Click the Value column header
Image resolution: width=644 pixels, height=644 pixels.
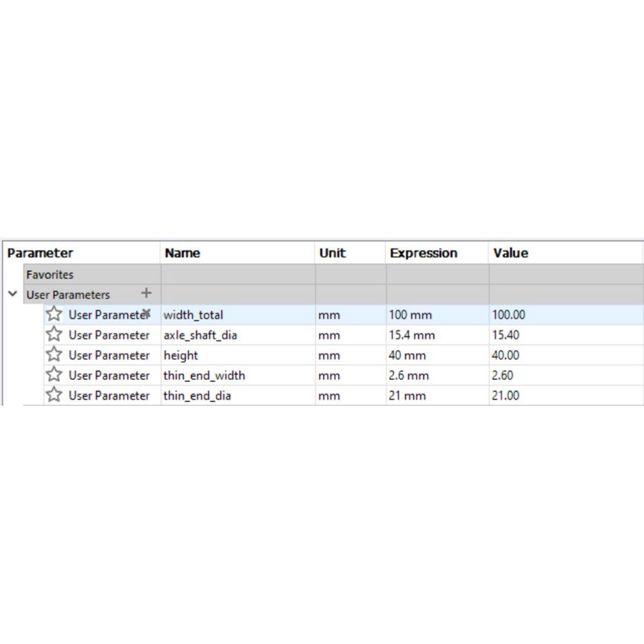(565, 253)
